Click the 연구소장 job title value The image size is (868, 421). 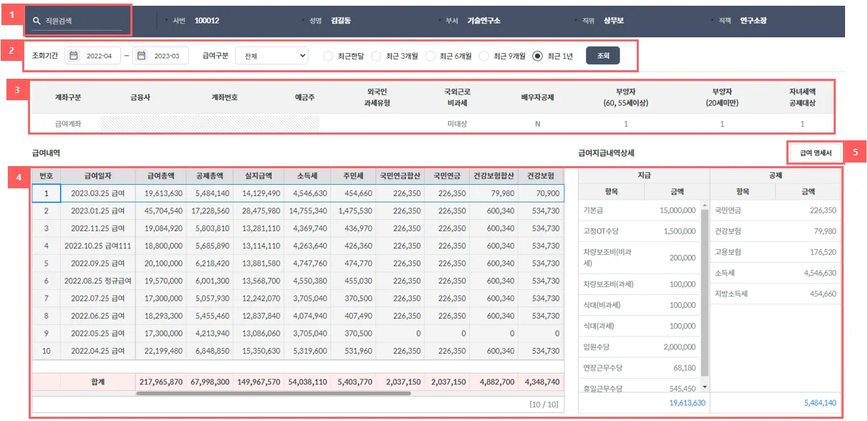(x=753, y=21)
